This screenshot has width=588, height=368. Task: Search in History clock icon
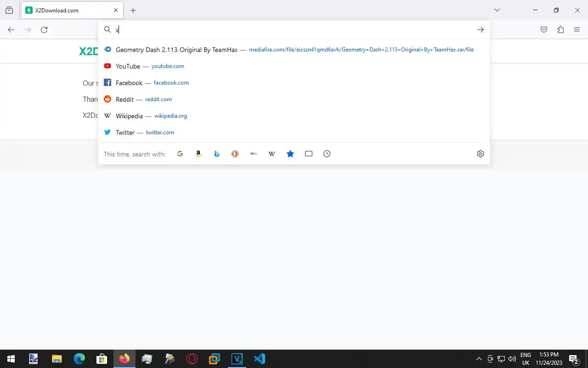tap(327, 154)
